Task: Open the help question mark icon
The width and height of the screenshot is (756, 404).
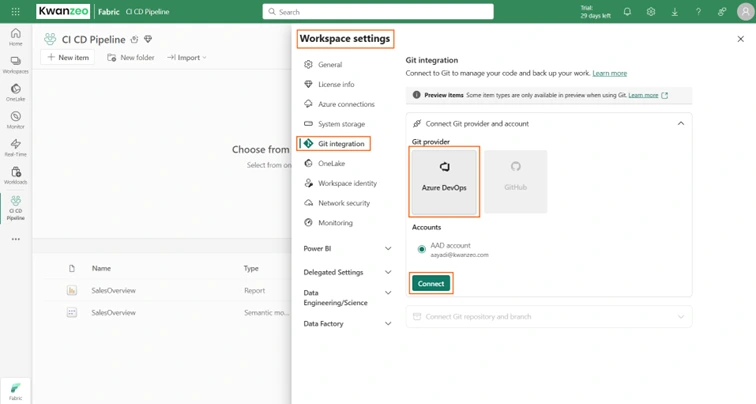Action: click(x=698, y=12)
